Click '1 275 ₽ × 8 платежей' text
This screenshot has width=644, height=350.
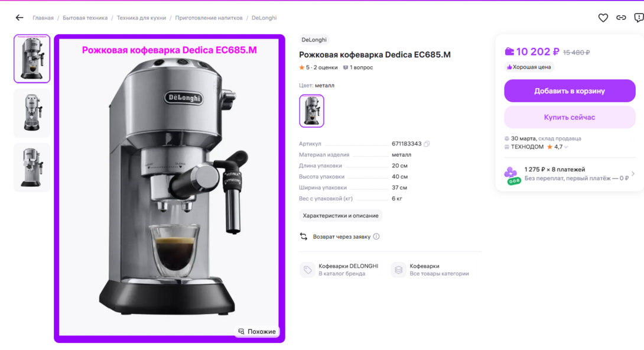click(x=554, y=169)
